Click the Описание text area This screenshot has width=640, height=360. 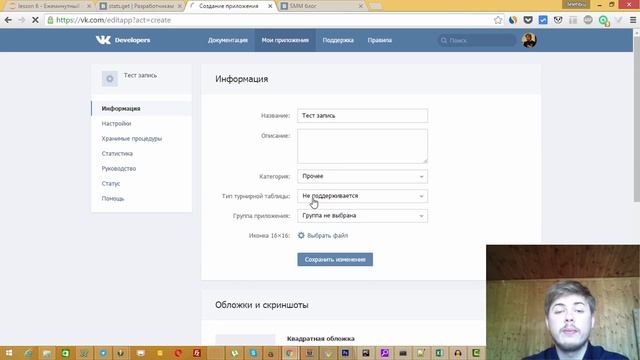point(362,146)
